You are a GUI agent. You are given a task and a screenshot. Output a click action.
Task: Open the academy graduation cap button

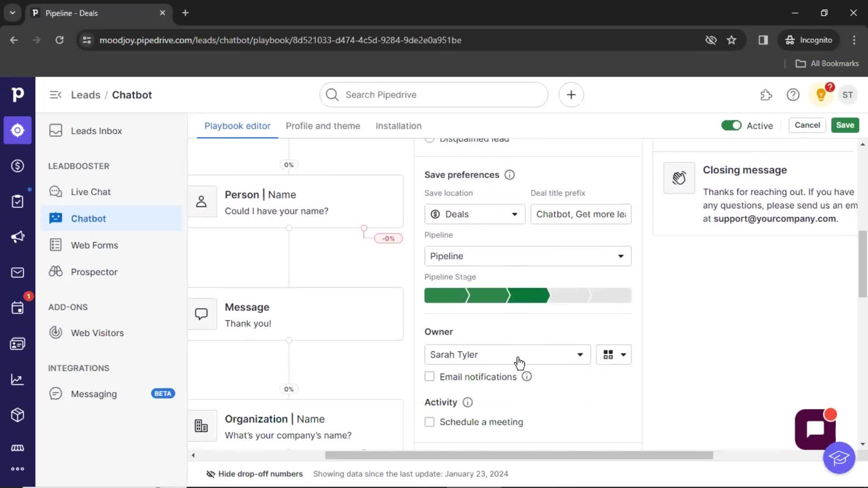tap(839, 458)
